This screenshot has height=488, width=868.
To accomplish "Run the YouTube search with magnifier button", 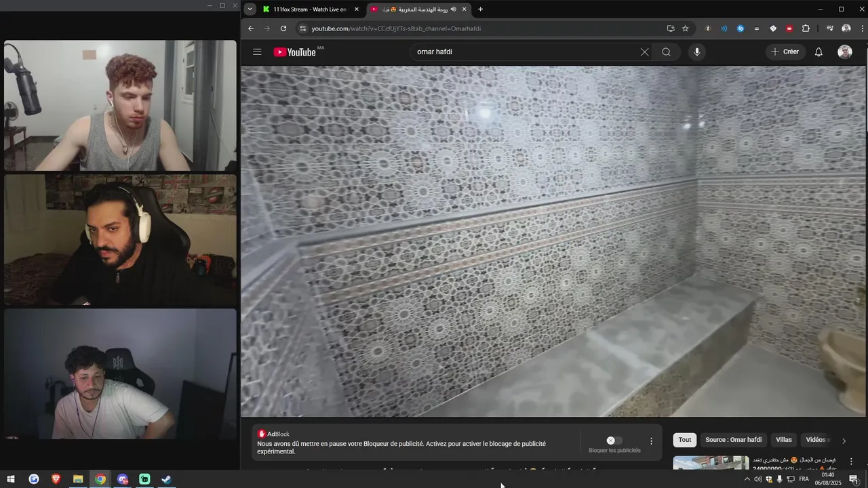I will click(x=667, y=52).
